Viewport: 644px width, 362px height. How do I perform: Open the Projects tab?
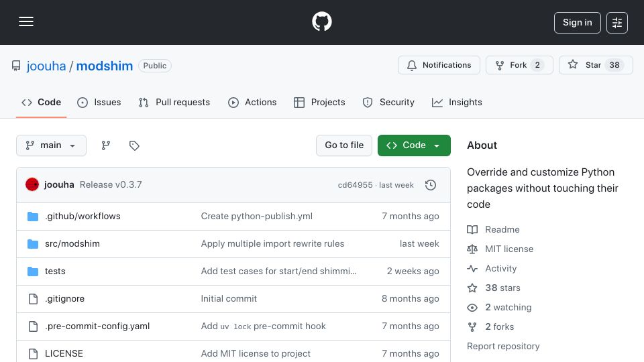pos(319,102)
